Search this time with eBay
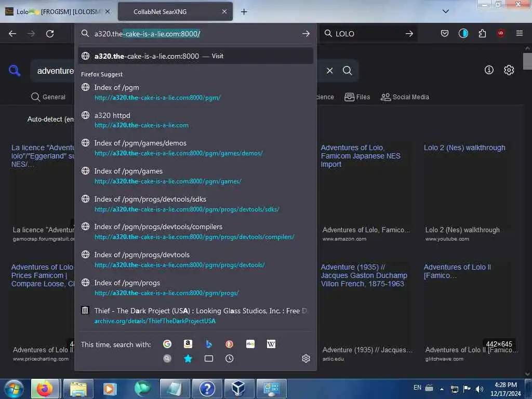The image size is (532, 399). click(x=250, y=344)
